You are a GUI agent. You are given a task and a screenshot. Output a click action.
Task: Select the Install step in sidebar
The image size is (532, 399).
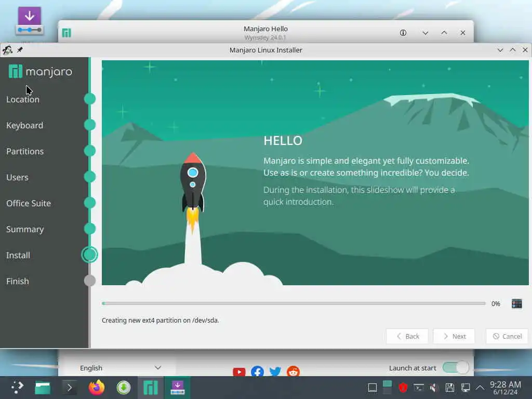(x=18, y=255)
